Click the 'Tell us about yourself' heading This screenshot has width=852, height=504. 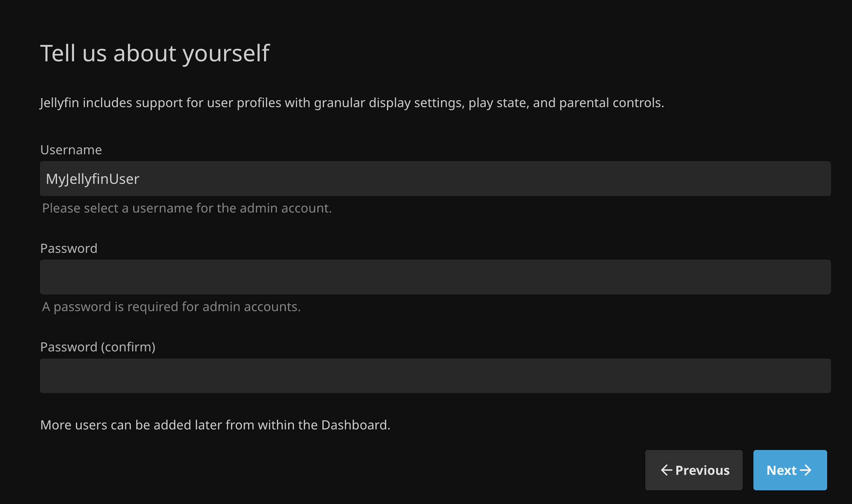coord(155,54)
